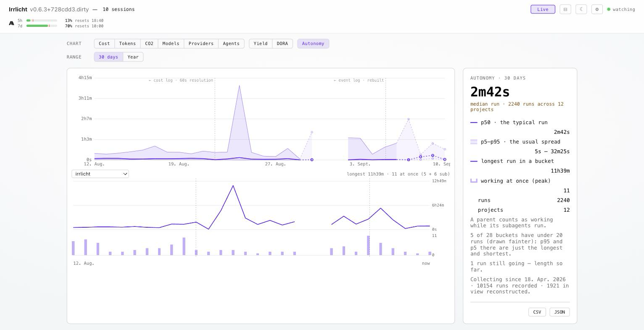Click the p5–p95 usual spread swatch
This screenshot has width=644, height=330.
point(474,142)
